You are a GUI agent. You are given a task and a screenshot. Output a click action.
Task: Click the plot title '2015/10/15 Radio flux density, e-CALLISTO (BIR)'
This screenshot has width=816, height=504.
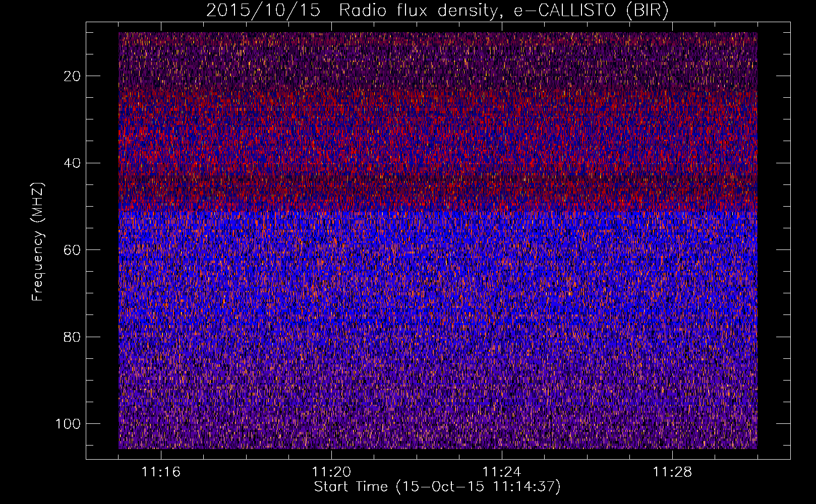437,11
